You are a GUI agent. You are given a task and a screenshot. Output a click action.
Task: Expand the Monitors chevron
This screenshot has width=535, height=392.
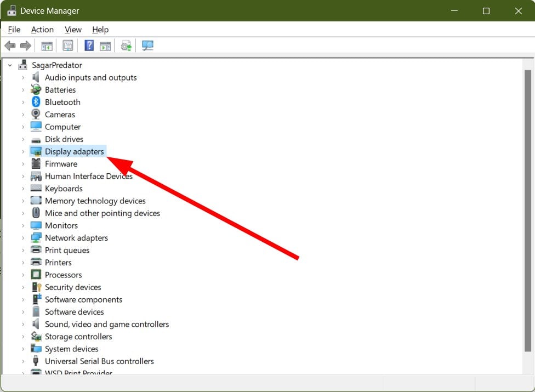[23, 225]
